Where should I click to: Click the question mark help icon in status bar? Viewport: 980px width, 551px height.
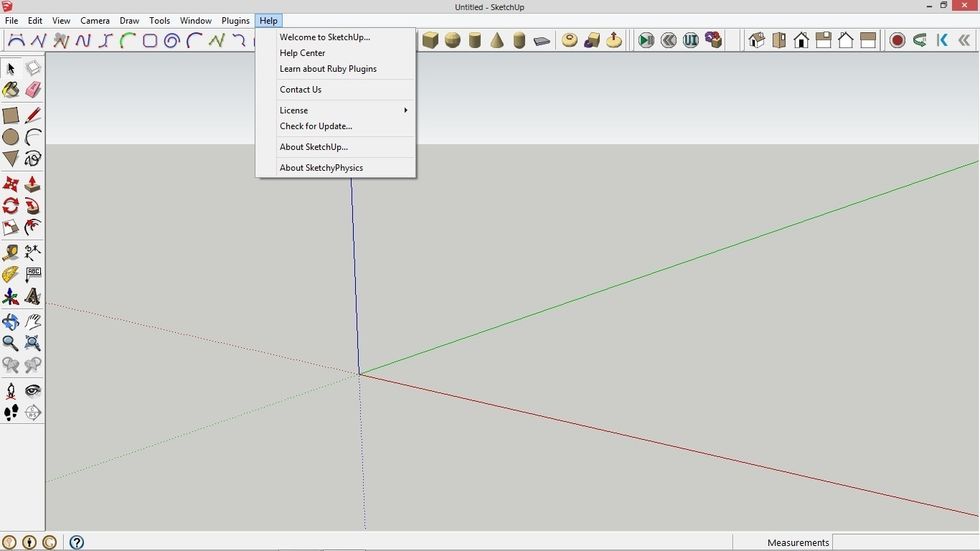coord(77,542)
